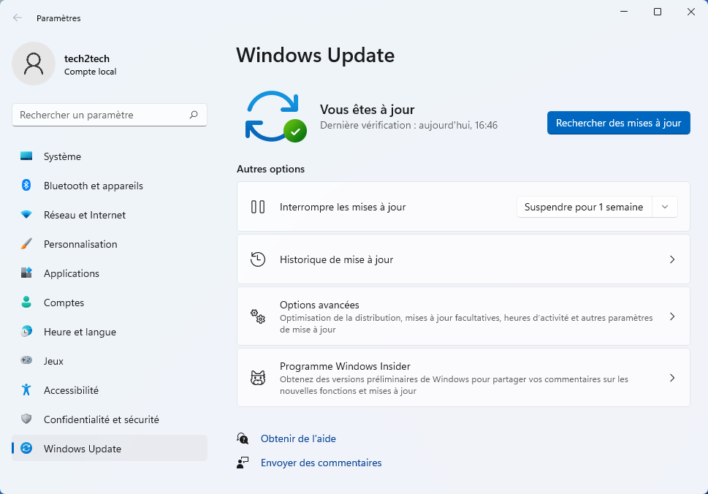Expand Historique de mise à jour chevron
Image resolution: width=708 pixels, height=494 pixels.
point(671,260)
